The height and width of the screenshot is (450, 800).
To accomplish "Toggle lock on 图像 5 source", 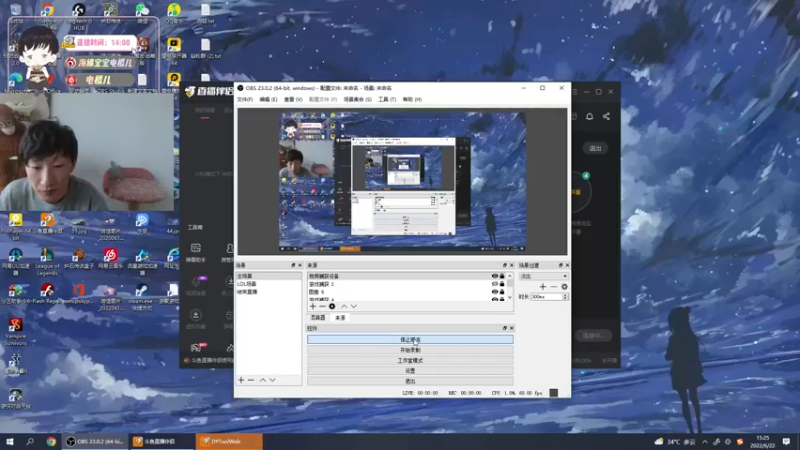I will coord(502,292).
